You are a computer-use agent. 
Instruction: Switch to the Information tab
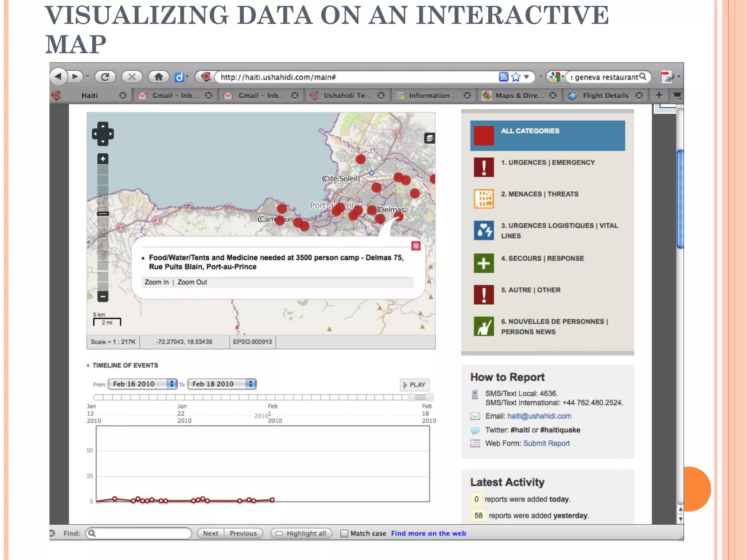(x=433, y=96)
